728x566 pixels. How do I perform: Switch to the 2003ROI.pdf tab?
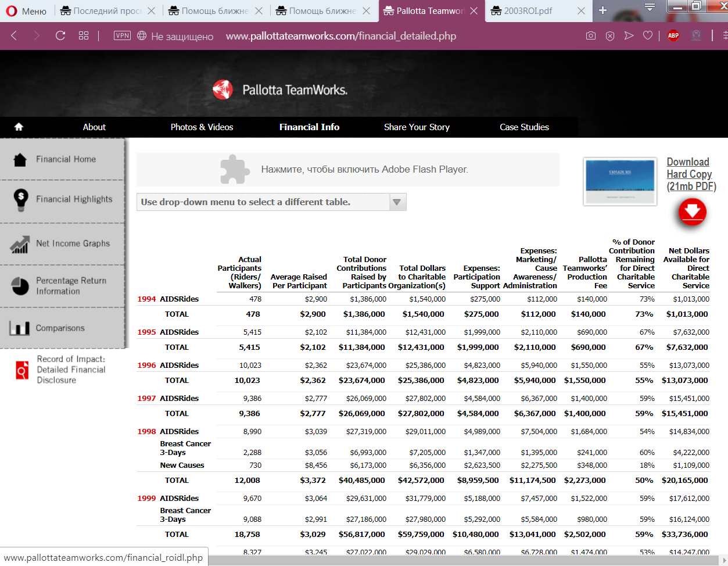pyautogui.click(x=528, y=11)
